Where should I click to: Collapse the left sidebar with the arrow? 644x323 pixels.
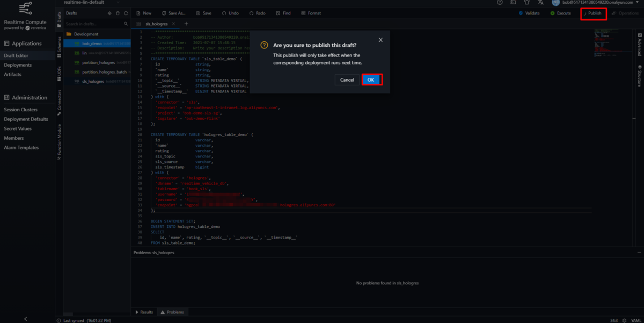[x=26, y=319]
